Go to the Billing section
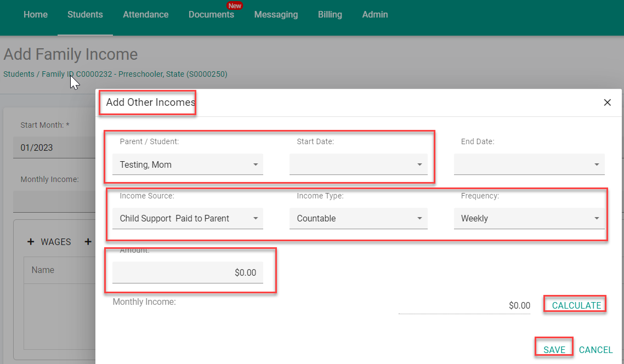Image resolution: width=624 pixels, height=364 pixels. tap(330, 14)
